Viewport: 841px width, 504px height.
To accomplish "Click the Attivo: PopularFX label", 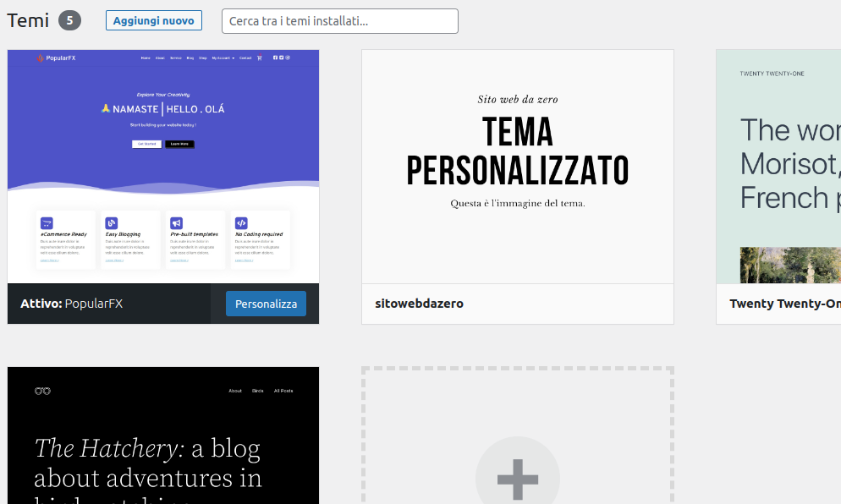I will 72,304.
